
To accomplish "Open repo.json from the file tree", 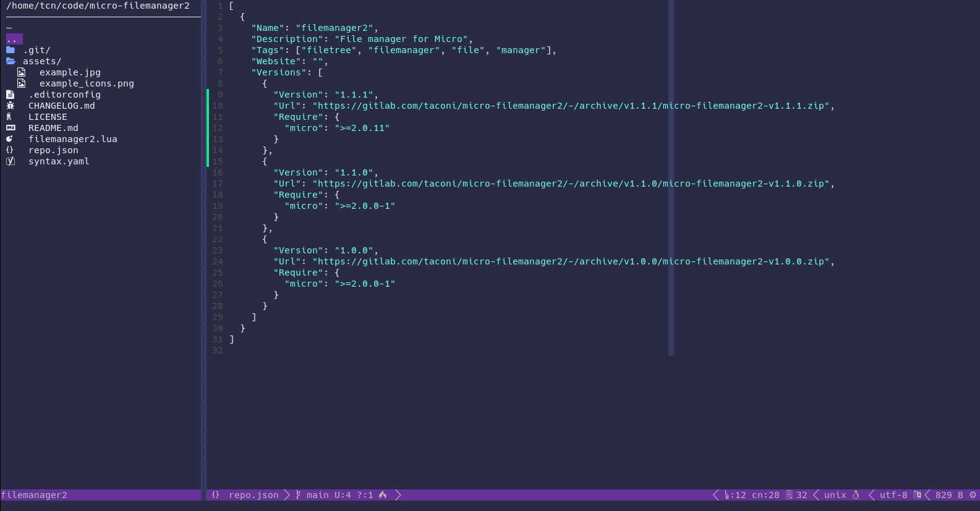I will click(x=53, y=150).
